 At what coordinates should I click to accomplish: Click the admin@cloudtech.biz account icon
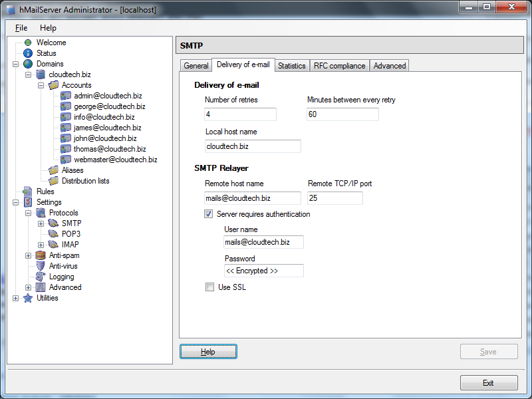[66, 96]
